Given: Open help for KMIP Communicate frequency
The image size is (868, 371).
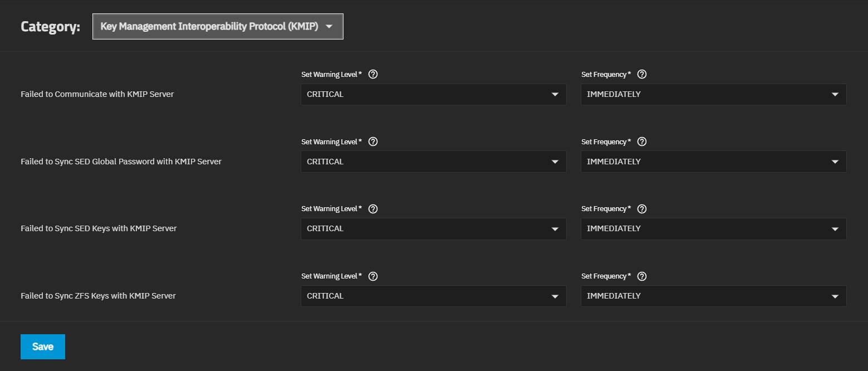Looking at the screenshot, I should point(642,74).
